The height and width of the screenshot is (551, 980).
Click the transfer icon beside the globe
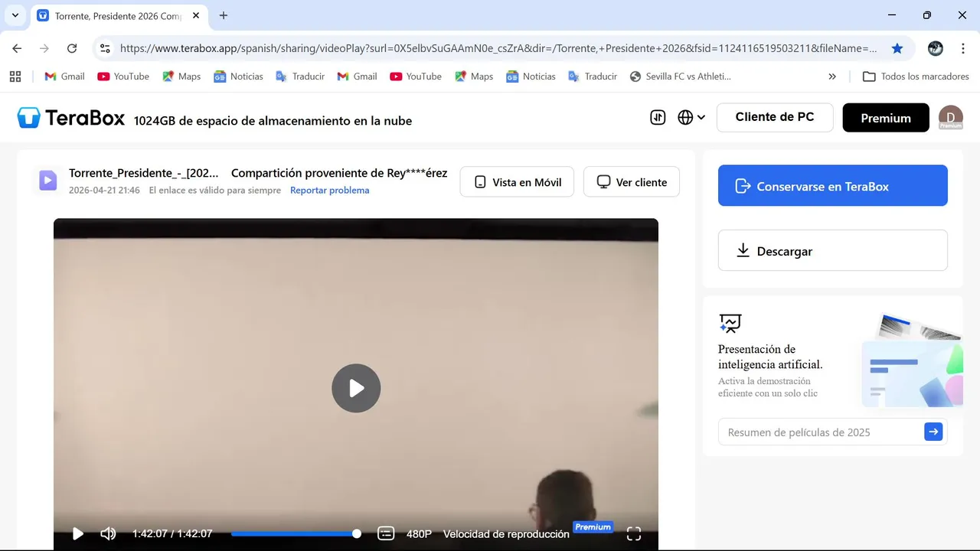click(658, 118)
